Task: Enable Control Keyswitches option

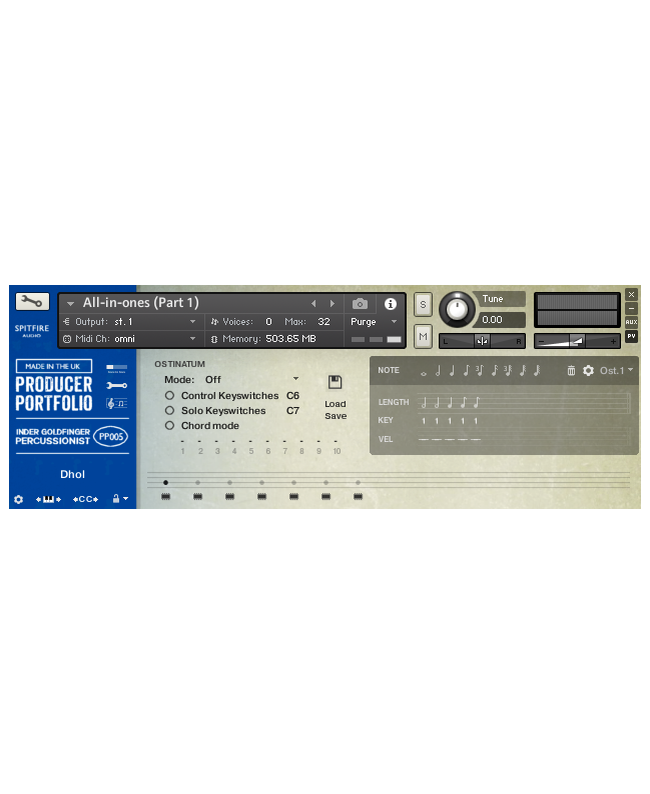Action: [170, 395]
